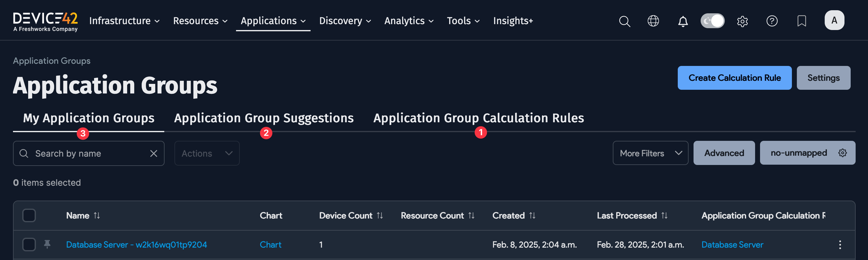Focus the Search by name field
Image resolution: width=868 pixels, height=260 pixels.
click(88, 154)
